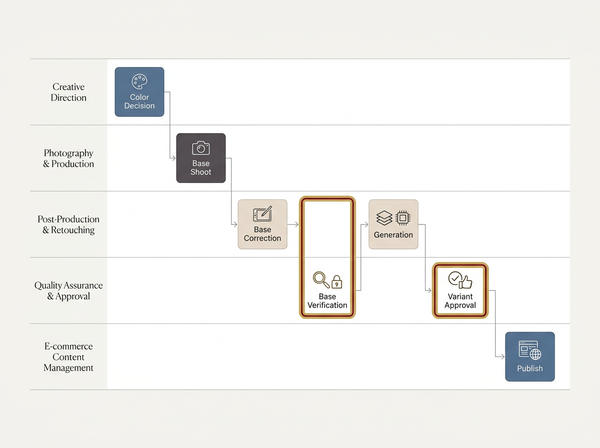
Task: Select the stacked layers icon in Generation
Action: click(384, 218)
